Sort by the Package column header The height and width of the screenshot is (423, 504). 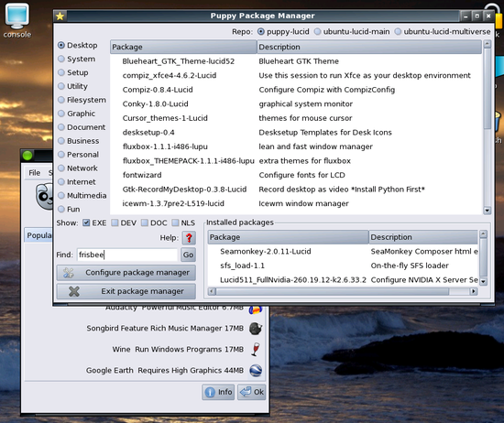(183, 47)
